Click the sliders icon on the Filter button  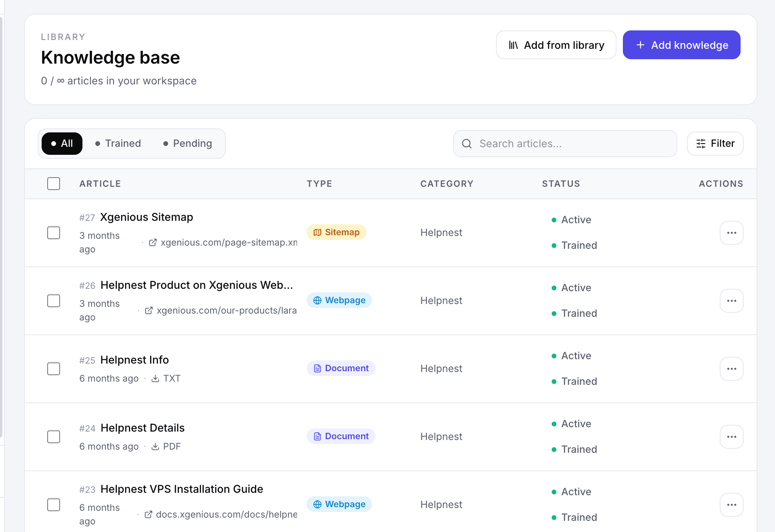[x=701, y=144]
